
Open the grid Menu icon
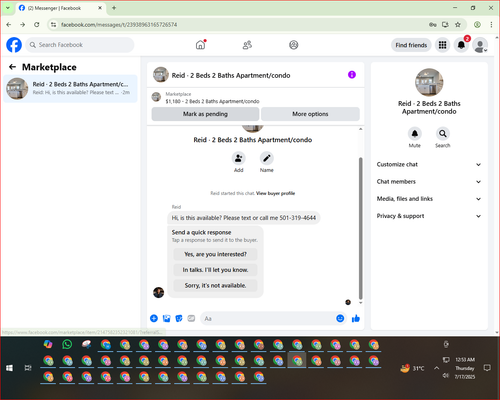(x=442, y=45)
